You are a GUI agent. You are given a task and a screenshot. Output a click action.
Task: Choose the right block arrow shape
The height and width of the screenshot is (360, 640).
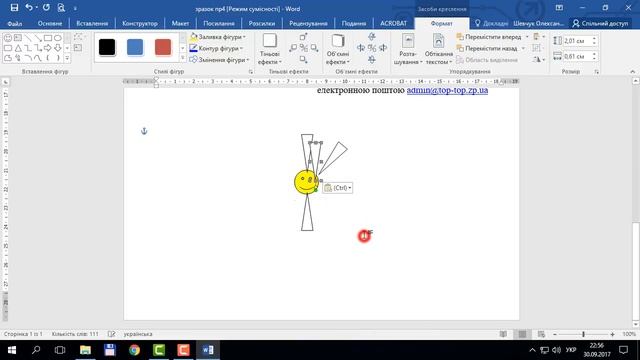tap(48, 48)
